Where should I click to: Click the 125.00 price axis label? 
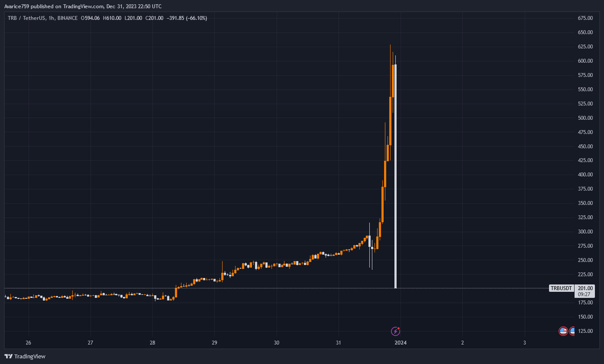click(585, 331)
